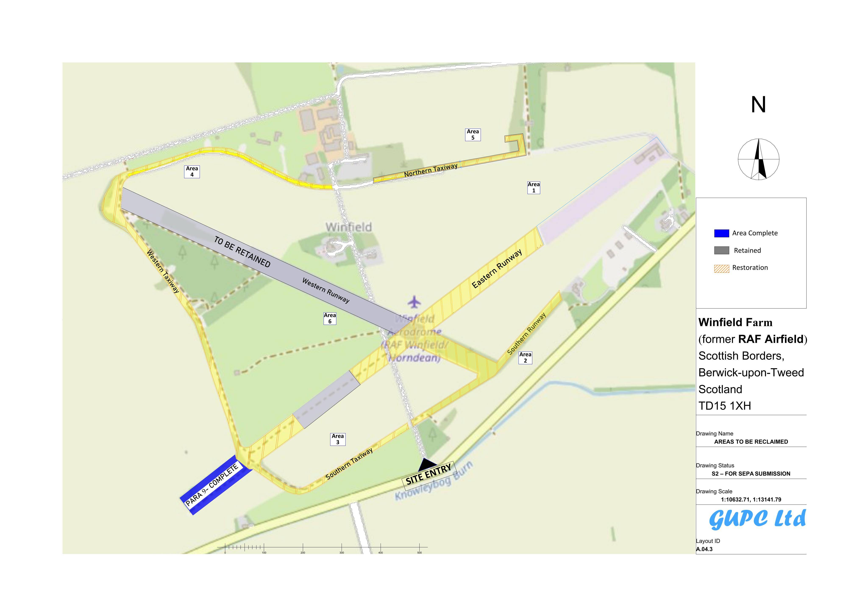Click the TD15 1XH postcode text
Screen dimensions: 868x616
(x=725, y=406)
